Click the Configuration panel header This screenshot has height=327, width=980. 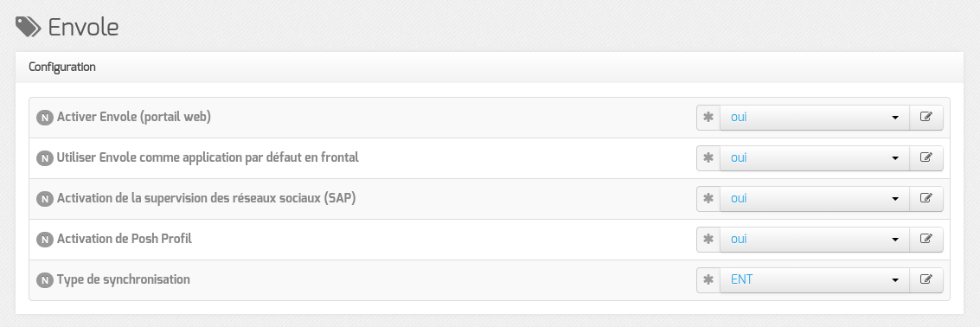click(490, 67)
